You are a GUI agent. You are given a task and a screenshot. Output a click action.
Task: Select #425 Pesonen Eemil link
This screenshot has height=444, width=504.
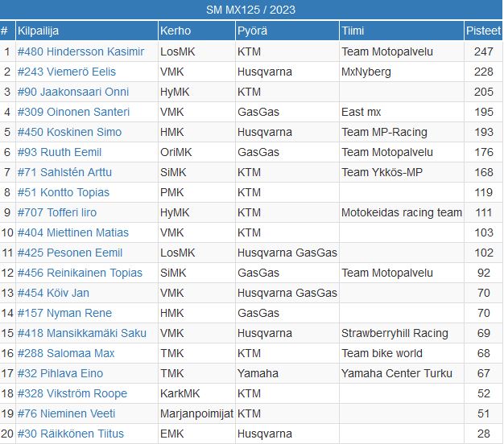click(70, 253)
